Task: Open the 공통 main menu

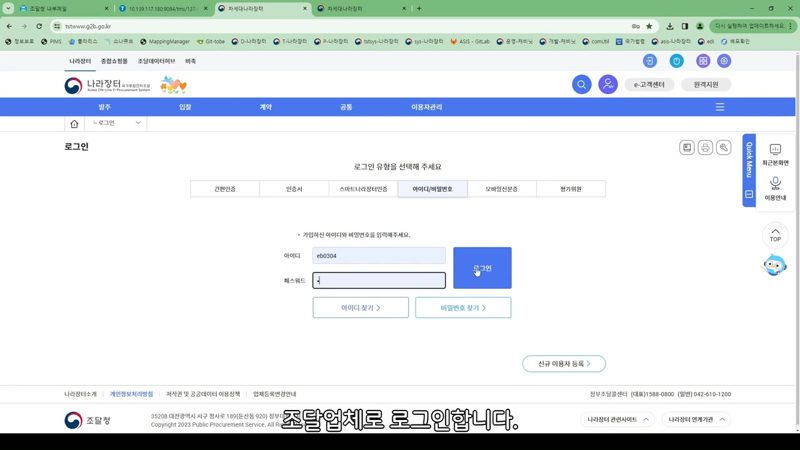Action: (346, 107)
